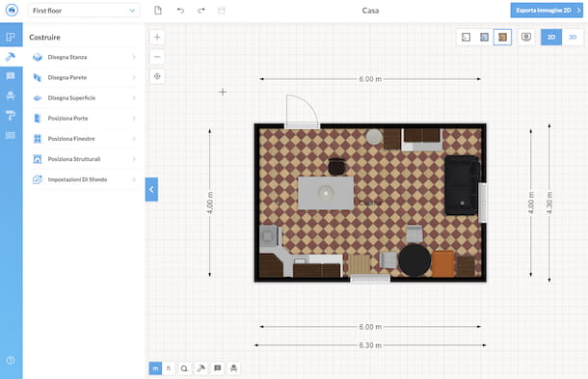588x379 pixels.
Task: Open the list sidebar tab
Action: (11, 135)
